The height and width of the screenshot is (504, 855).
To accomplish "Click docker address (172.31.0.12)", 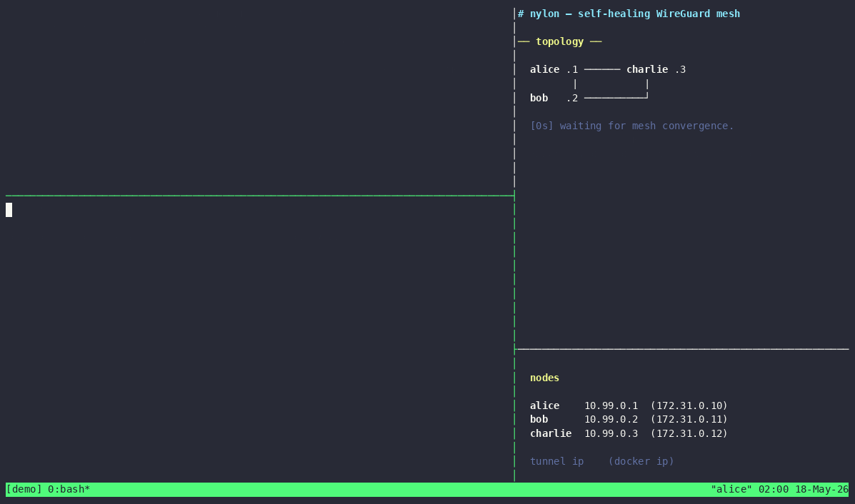I will coord(689,433).
